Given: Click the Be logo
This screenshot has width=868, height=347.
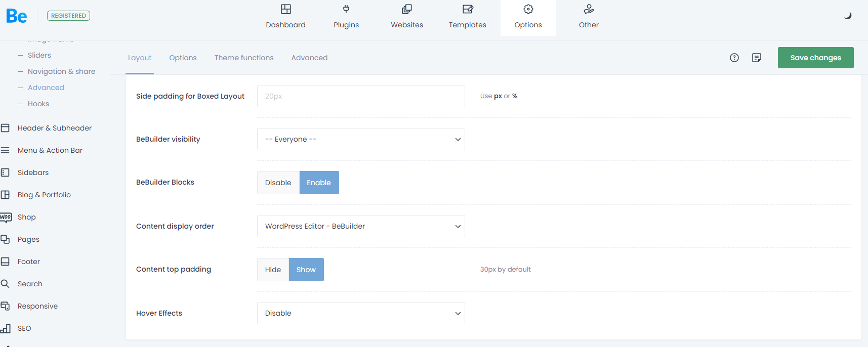Looking at the screenshot, I should (x=17, y=16).
